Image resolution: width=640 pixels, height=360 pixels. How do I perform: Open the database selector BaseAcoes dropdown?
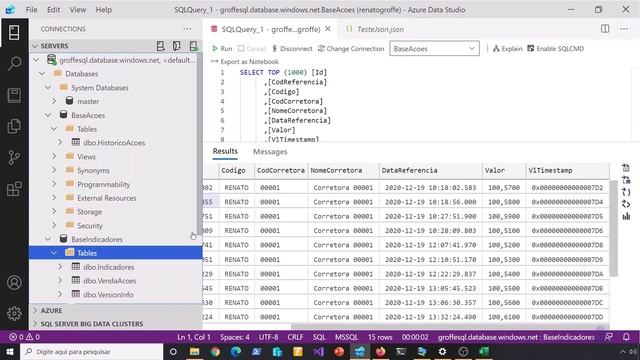(434, 49)
